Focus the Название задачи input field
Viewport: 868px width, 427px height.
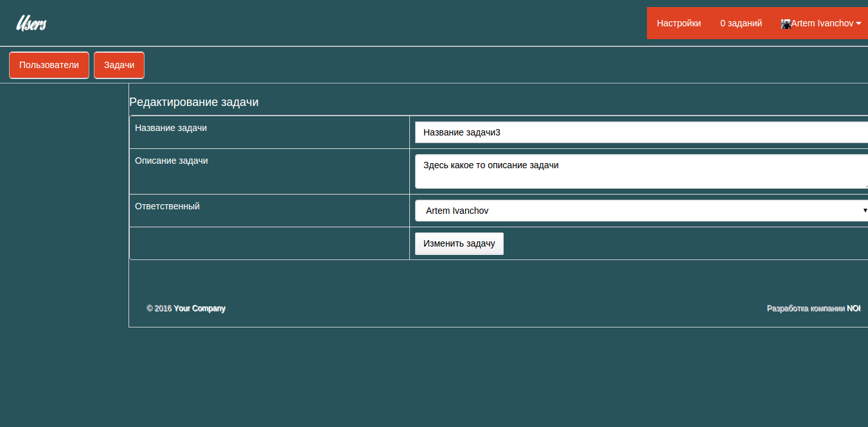tap(641, 132)
